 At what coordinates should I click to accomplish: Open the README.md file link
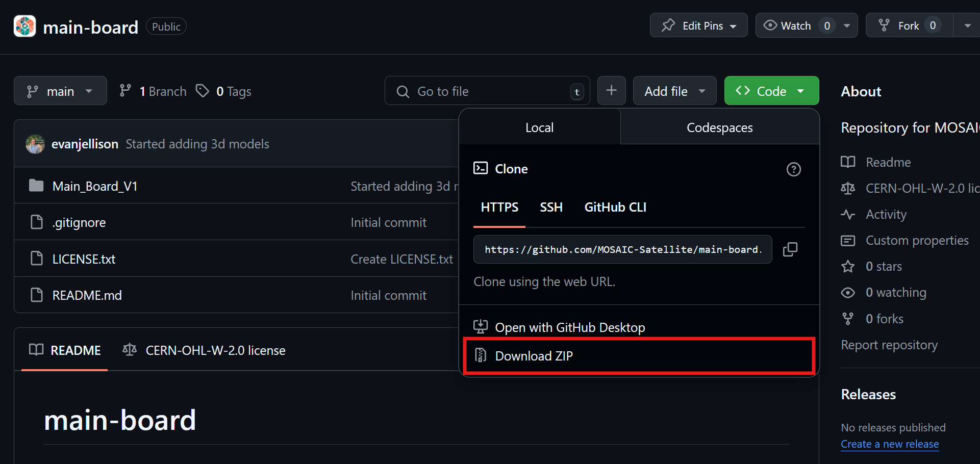click(x=87, y=295)
